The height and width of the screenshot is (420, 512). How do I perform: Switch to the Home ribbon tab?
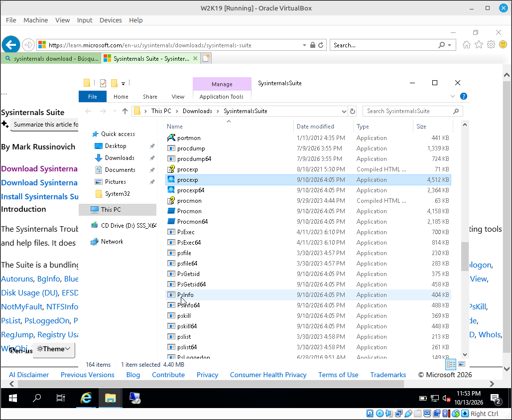121,97
